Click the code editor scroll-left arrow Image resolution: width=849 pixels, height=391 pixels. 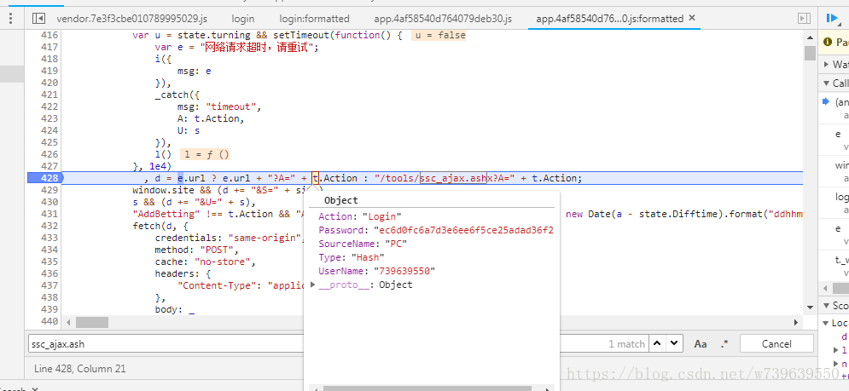[x=68, y=323]
